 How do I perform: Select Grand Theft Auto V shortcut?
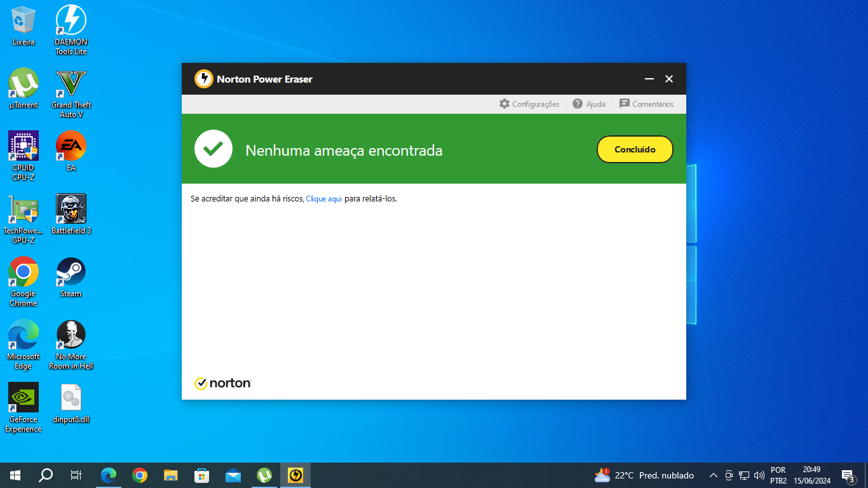click(x=71, y=93)
